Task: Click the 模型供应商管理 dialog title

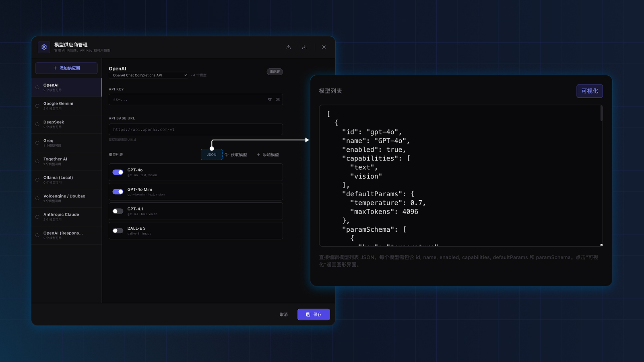Action: (71, 45)
